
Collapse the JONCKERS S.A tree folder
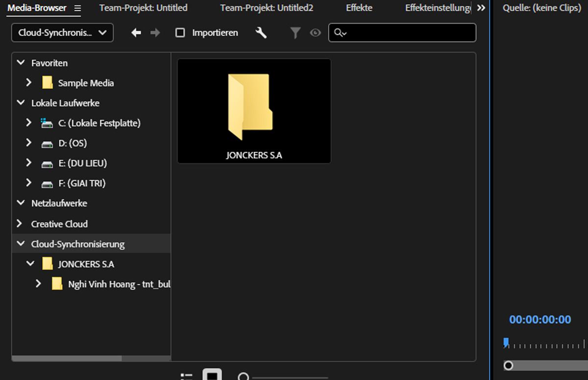(x=30, y=264)
